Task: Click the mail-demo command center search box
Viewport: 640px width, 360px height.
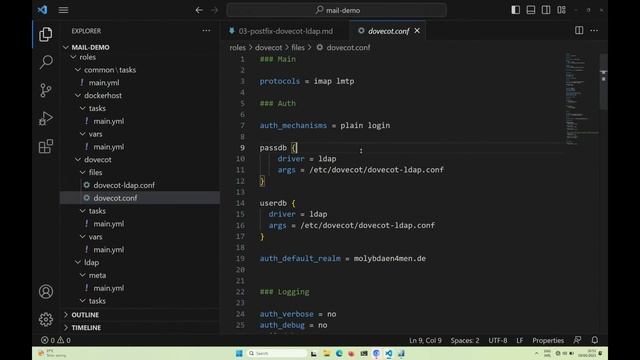Action: 337,10
